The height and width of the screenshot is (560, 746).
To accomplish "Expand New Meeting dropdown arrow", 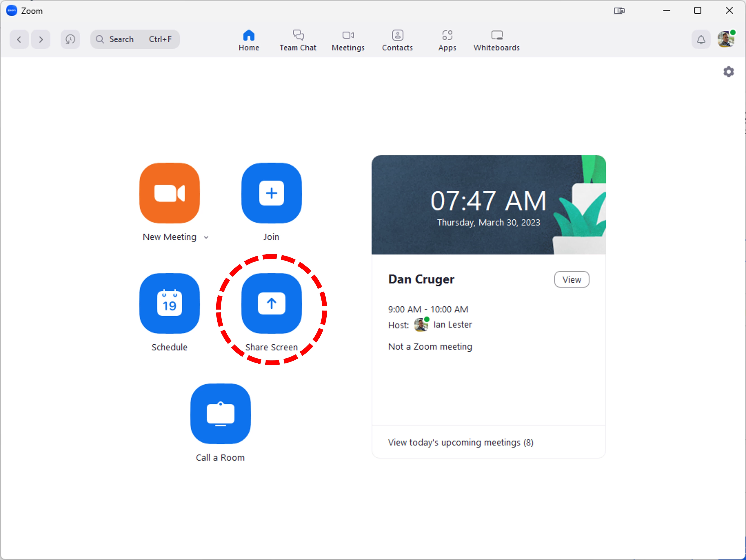I will pyautogui.click(x=206, y=238).
